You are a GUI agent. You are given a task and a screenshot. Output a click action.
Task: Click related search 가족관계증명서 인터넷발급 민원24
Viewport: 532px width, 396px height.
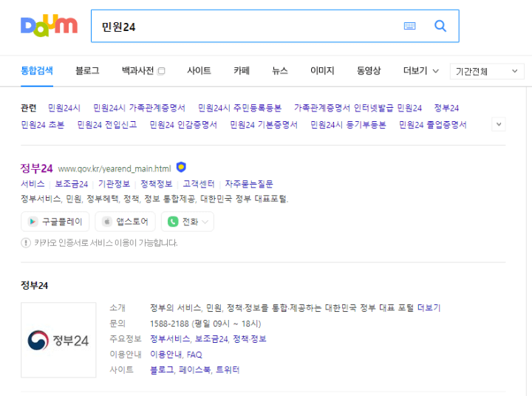pyautogui.click(x=358, y=108)
